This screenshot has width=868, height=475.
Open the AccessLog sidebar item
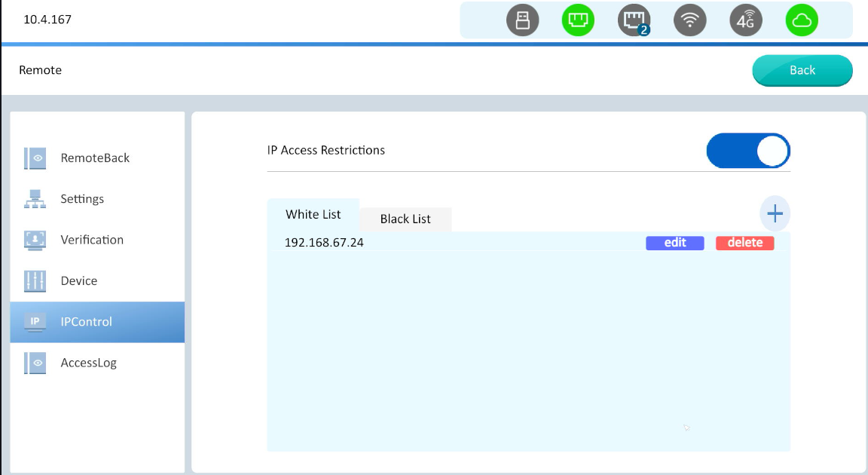click(x=88, y=363)
